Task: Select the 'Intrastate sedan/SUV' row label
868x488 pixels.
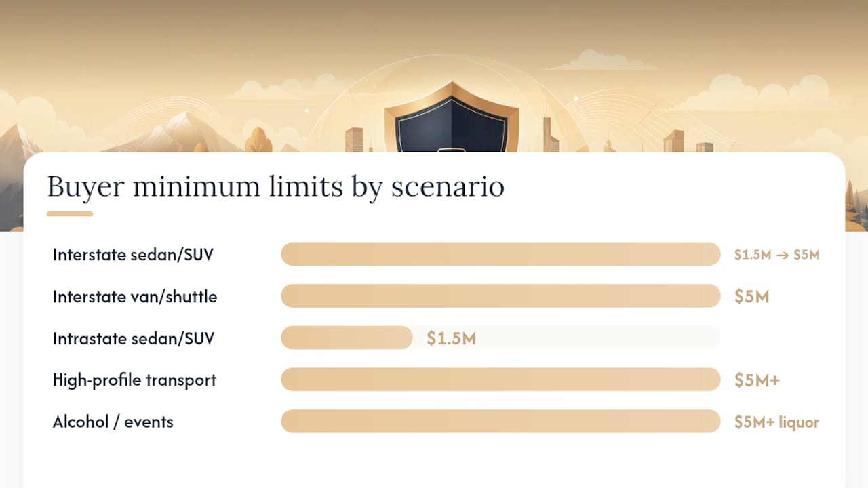Action: 133,338
